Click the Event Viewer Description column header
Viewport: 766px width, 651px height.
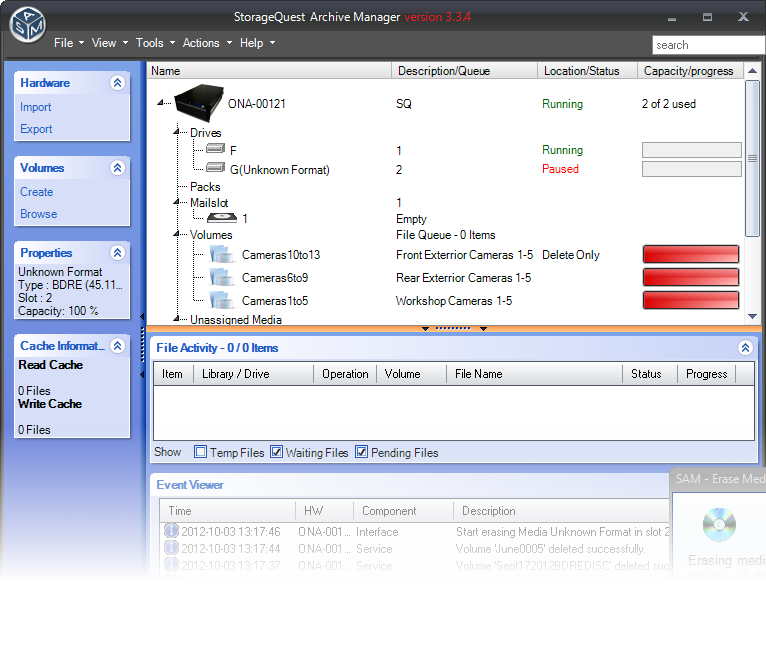[561, 511]
